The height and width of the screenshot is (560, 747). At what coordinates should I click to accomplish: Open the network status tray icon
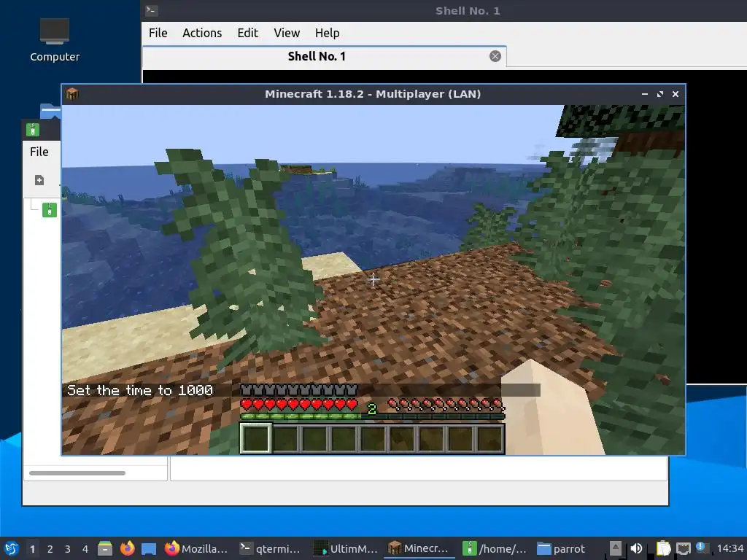[x=683, y=548]
